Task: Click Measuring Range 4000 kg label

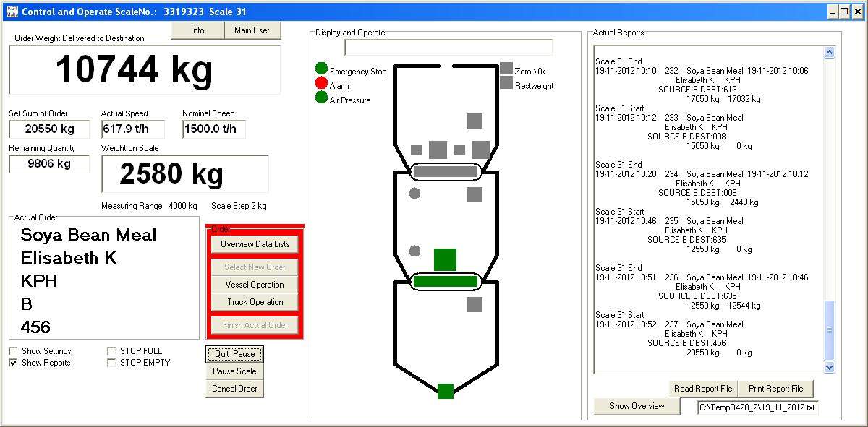Action: [149, 206]
